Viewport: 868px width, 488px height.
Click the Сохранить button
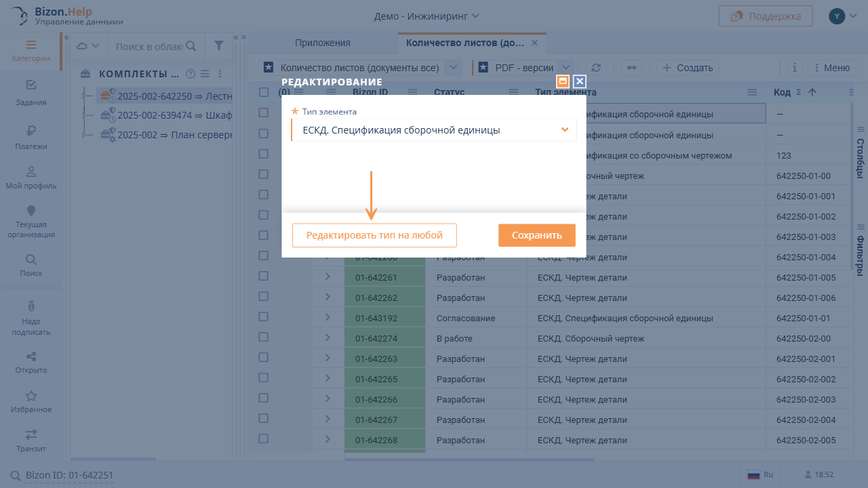[x=536, y=235]
